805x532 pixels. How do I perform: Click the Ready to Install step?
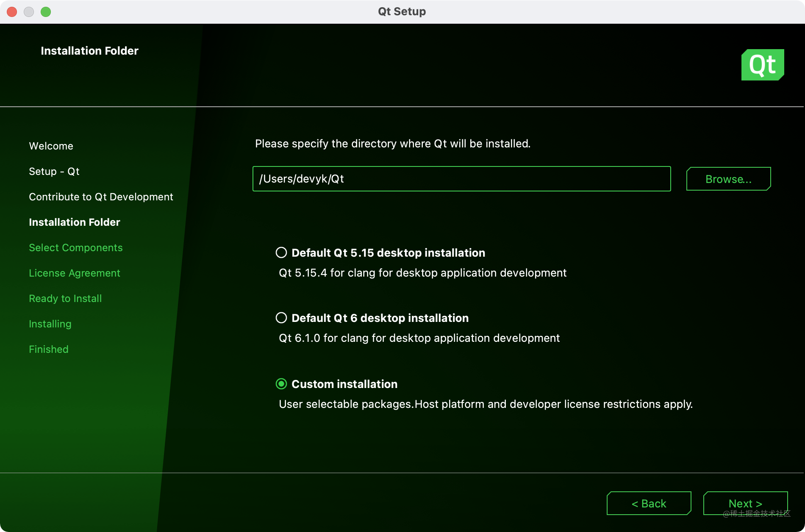pos(65,299)
